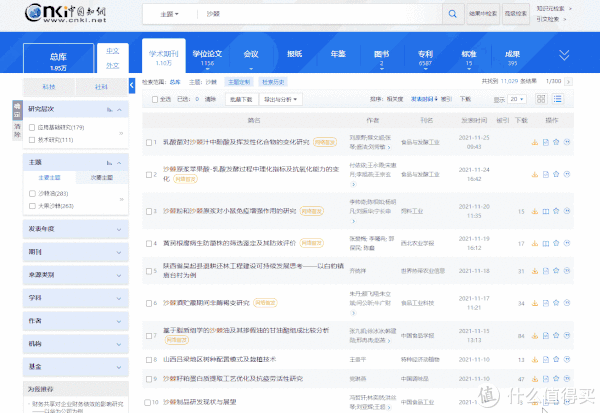The width and height of the screenshot is (600, 413).
Task: Favorite the row 6 article star
Action: tap(556, 303)
